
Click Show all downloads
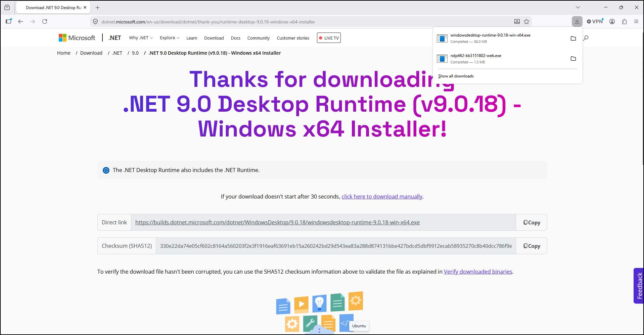[x=456, y=76]
